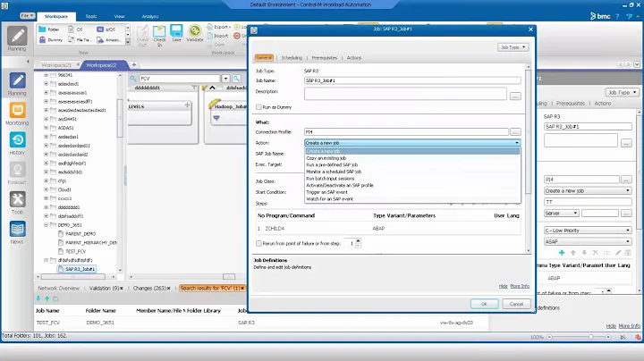Run the search with the magnifier button

(236, 79)
